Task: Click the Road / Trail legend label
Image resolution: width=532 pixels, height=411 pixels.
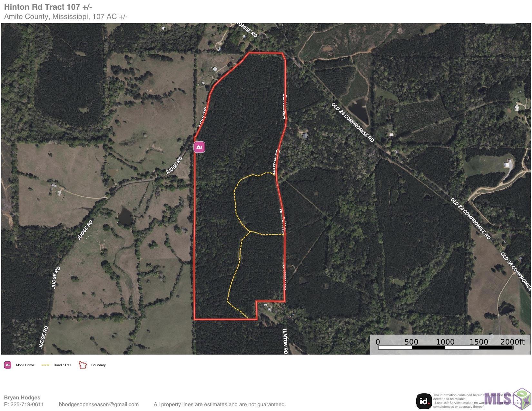Action: [x=62, y=365]
